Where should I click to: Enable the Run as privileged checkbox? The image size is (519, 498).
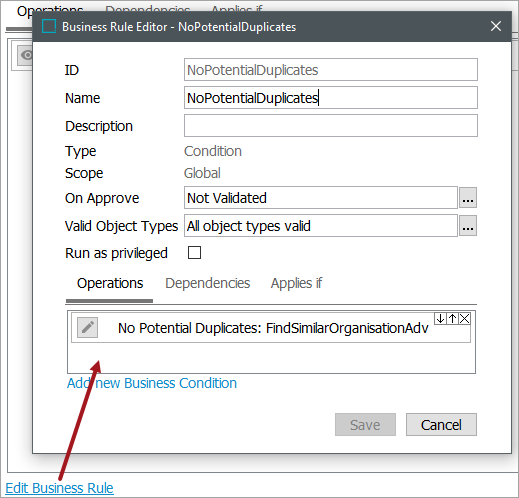point(194,253)
